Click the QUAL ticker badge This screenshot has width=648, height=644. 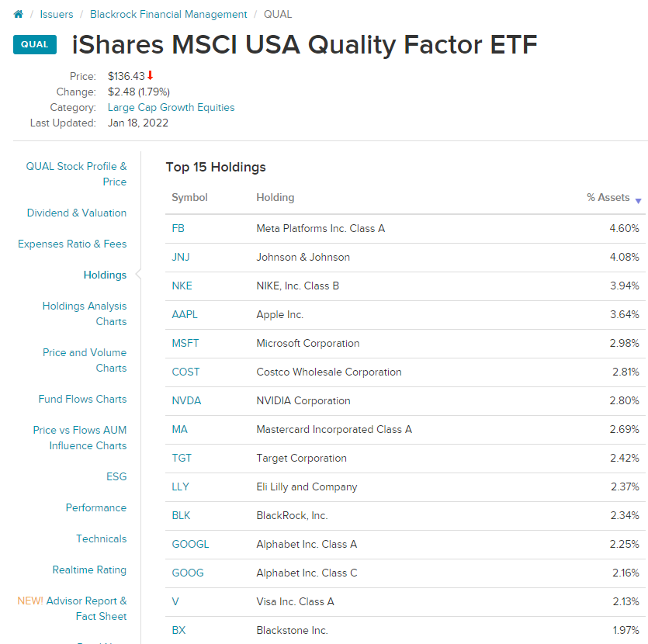tap(35, 44)
